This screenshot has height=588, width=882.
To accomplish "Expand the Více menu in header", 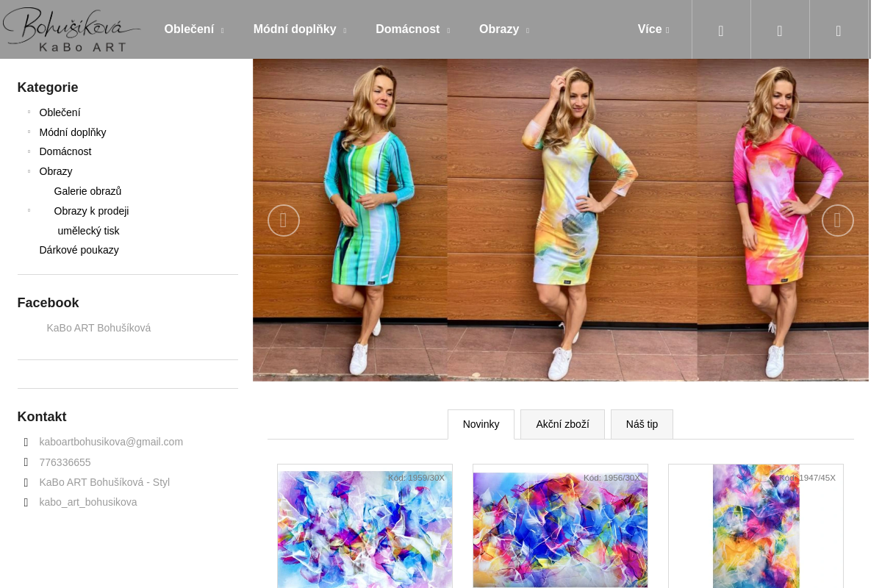I will click(653, 29).
